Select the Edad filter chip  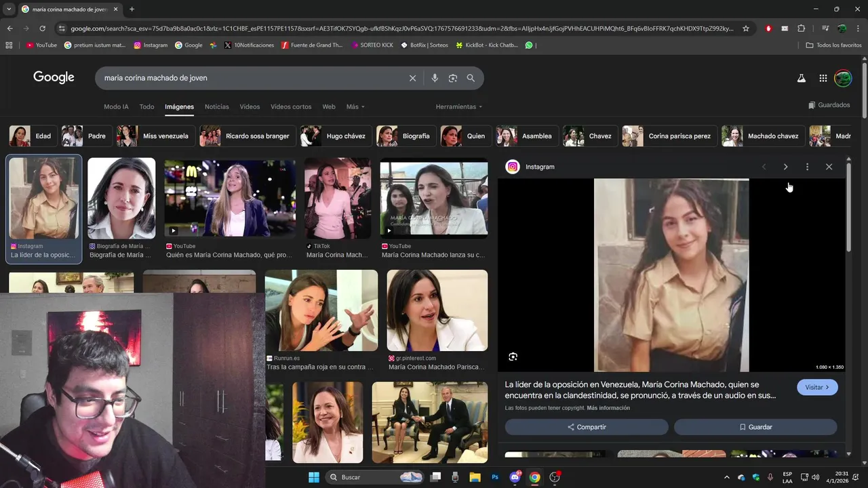[32, 136]
